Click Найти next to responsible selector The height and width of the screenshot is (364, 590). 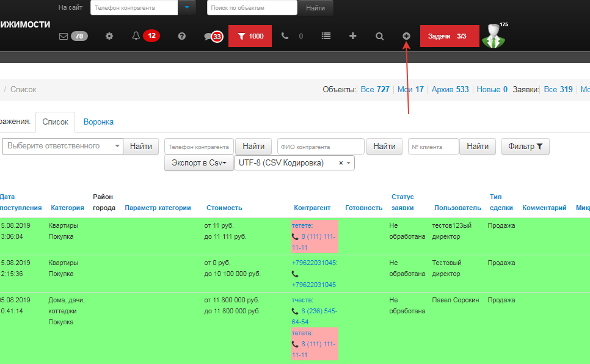141,146
